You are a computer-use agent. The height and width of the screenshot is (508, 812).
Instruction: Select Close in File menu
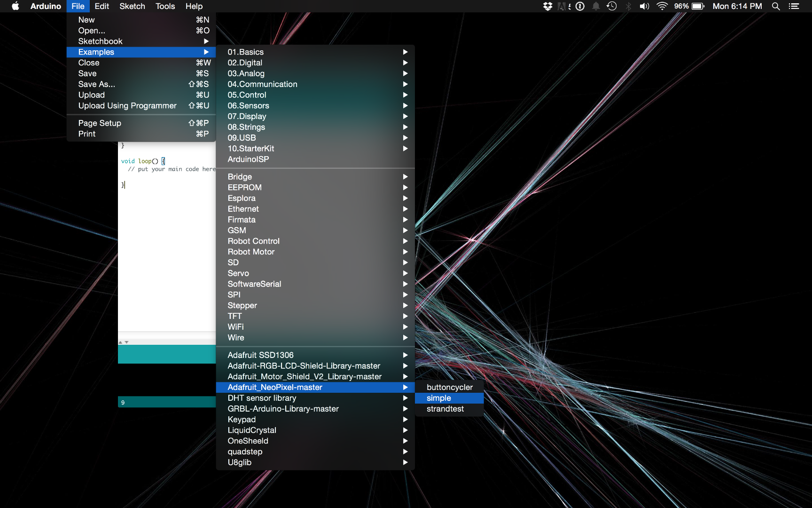141,63
